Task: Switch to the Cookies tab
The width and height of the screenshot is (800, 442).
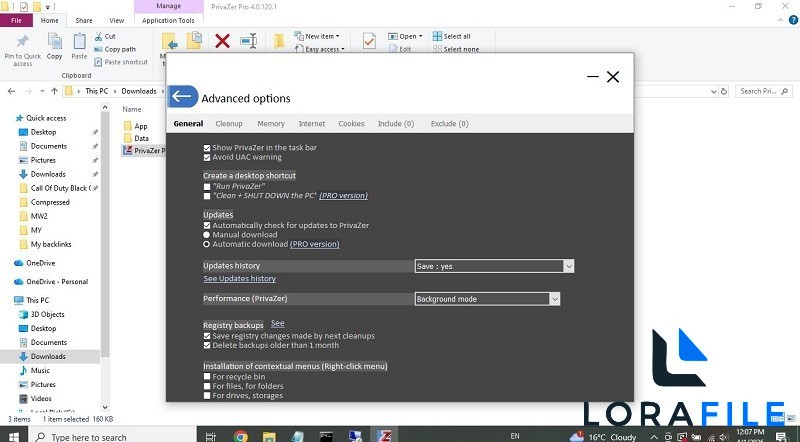Action: click(352, 124)
